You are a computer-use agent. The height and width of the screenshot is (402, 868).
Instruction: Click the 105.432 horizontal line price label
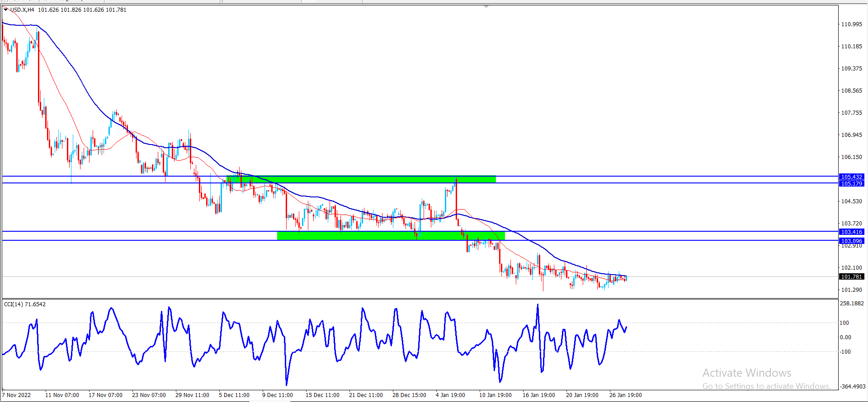(x=851, y=177)
